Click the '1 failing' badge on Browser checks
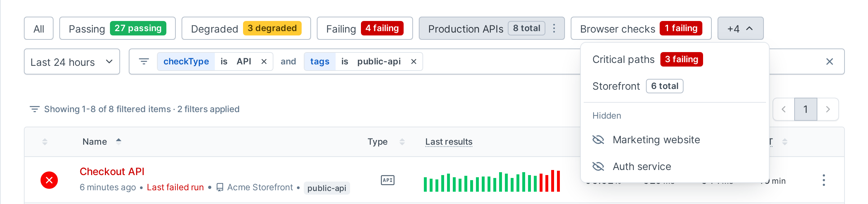 (681, 28)
